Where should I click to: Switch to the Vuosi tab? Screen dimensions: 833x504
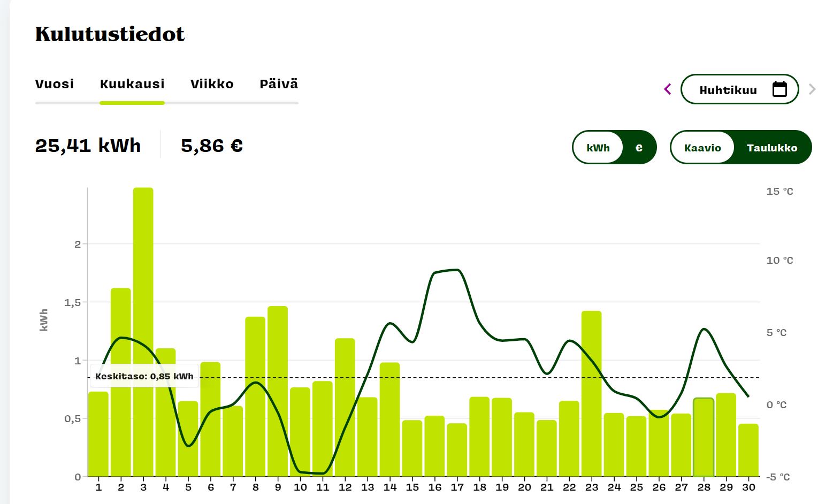point(55,84)
